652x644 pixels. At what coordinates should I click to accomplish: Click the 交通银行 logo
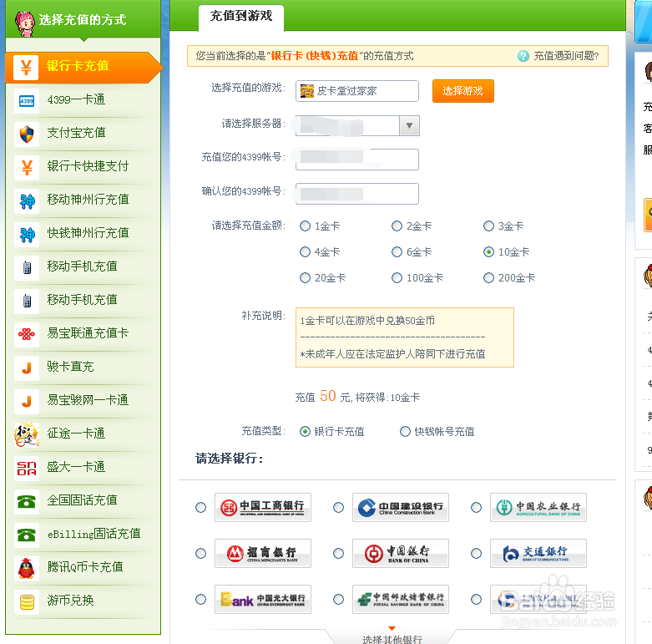click(538, 553)
